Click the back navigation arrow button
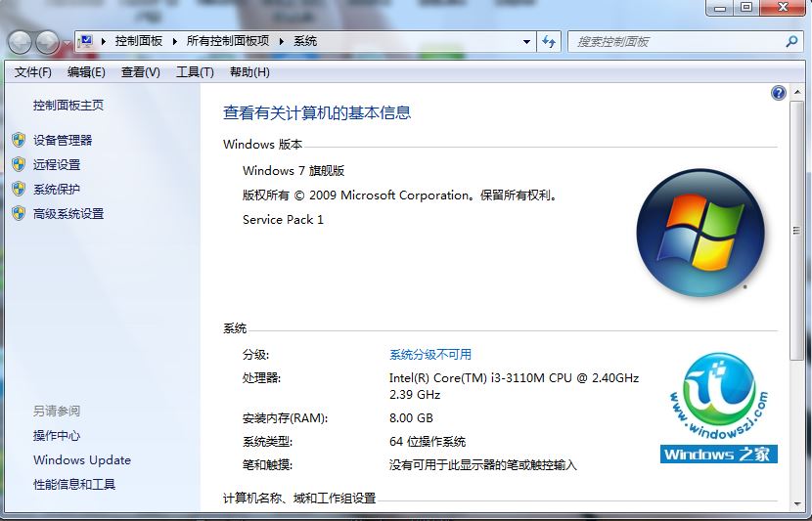Screen dimensions: 812x521 click(21, 42)
